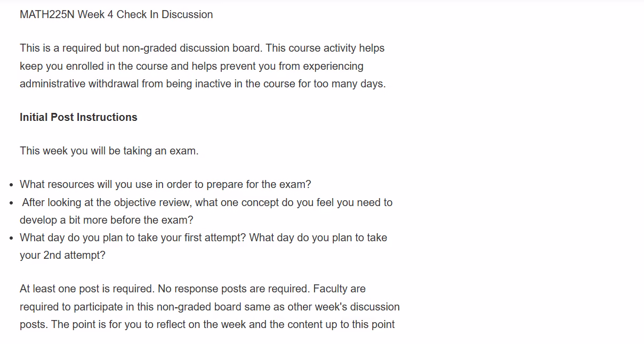Click the line your 2nd attempt?
The height and width of the screenshot is (344, 644).
click(62, 255)
